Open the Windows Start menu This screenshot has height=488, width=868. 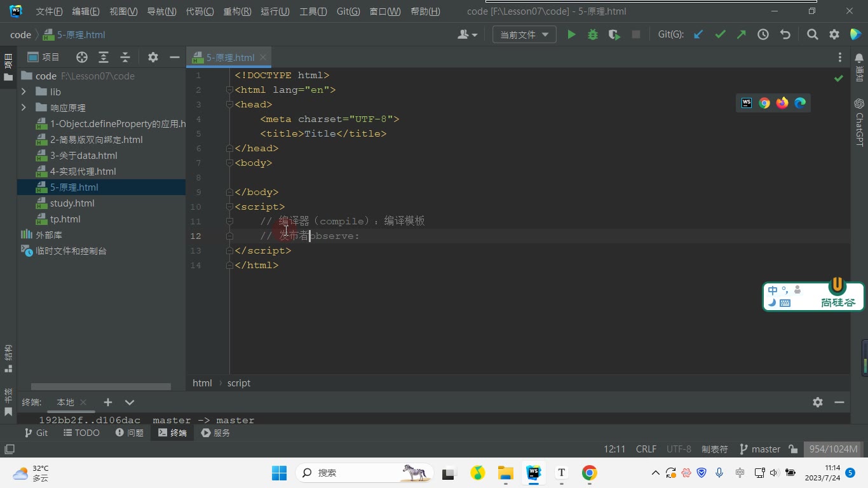279,473
